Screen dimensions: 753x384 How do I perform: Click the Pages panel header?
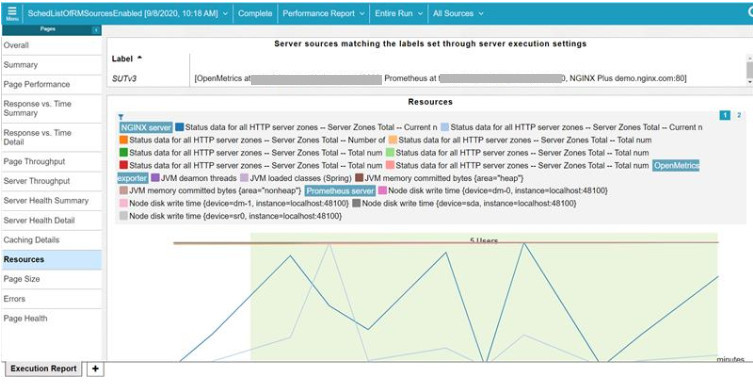pyautogui.click(x=48, y=30)
